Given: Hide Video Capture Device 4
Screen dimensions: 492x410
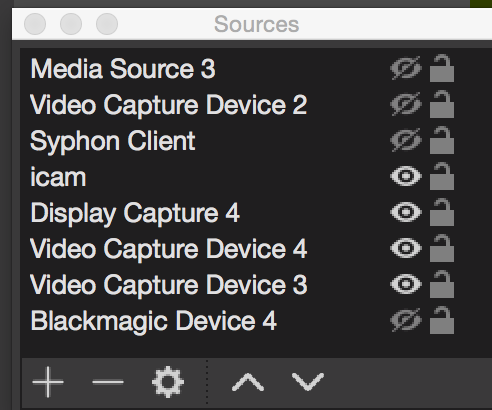Looking at the screenshot, I should 406,248.
